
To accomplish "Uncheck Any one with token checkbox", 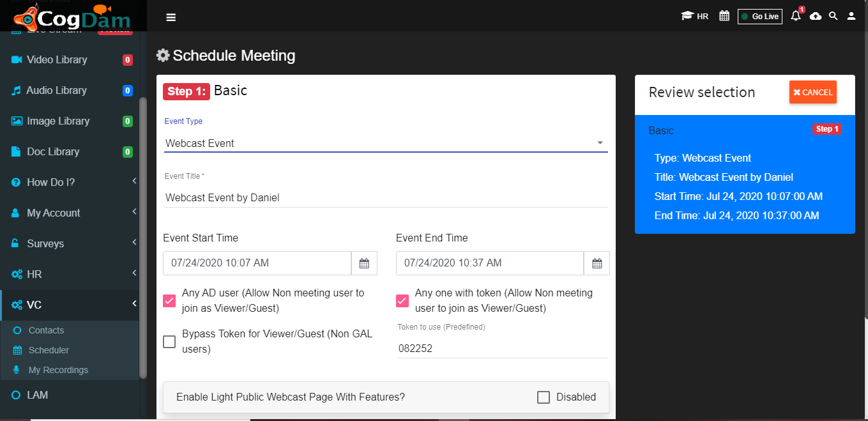I will pyautogui.click(x=402, y=301).
